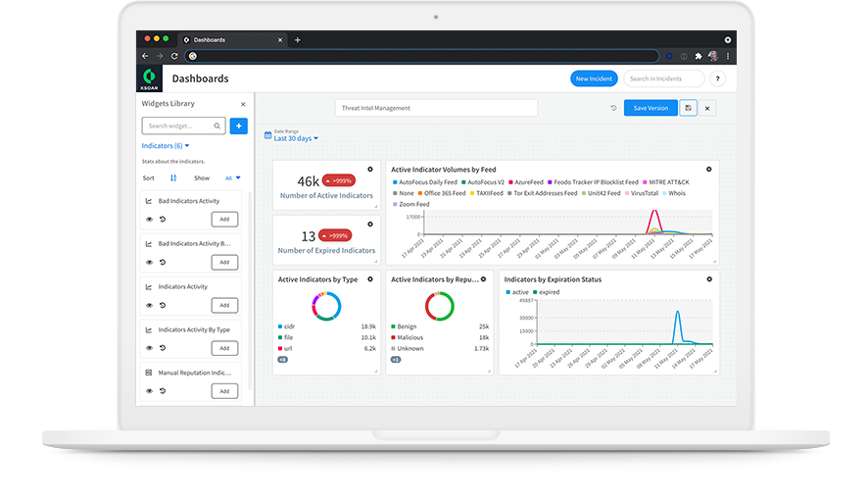Click the New Incident button

[594, 78]
